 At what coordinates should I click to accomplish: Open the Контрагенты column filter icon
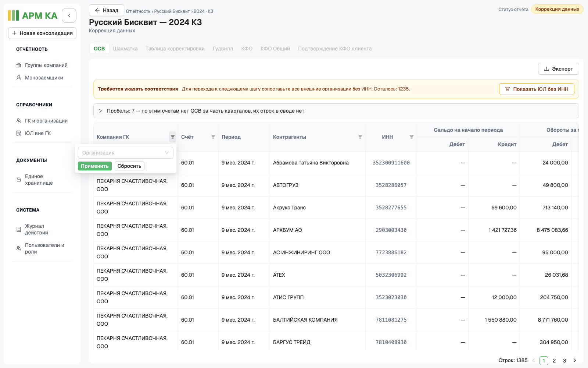click(360, 137)
